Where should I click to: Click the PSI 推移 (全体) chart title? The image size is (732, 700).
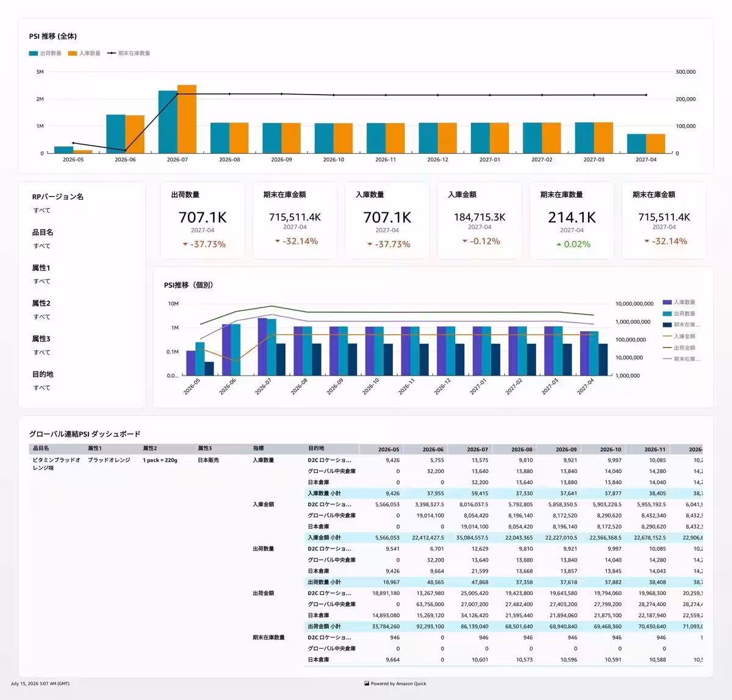(53, 37)
